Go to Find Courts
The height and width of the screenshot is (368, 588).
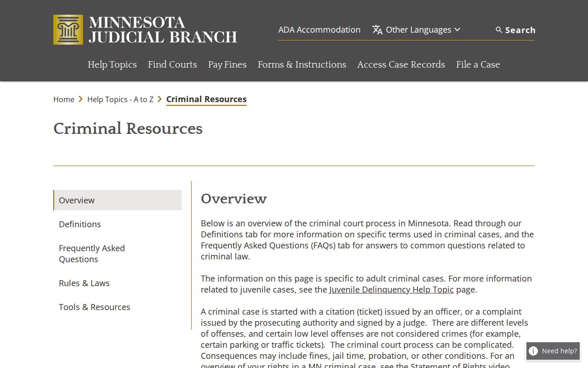[172, 65]
